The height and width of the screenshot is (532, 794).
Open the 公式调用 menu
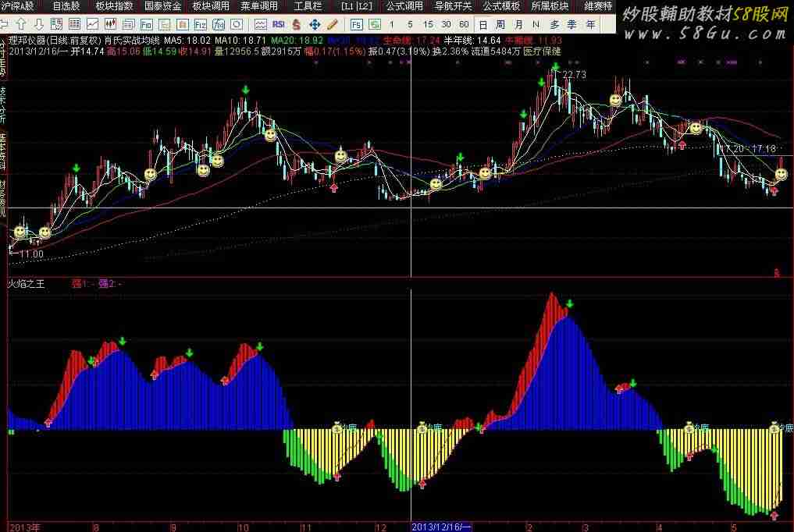404,6
